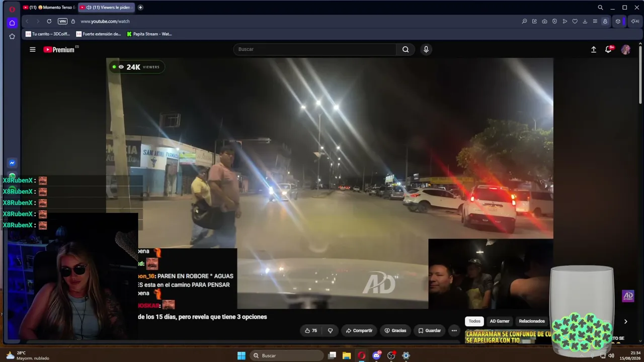This screenshot has width=644, height=362.
Task: Open the Settings gear taskbar app
Action: (x=406, y=355)
